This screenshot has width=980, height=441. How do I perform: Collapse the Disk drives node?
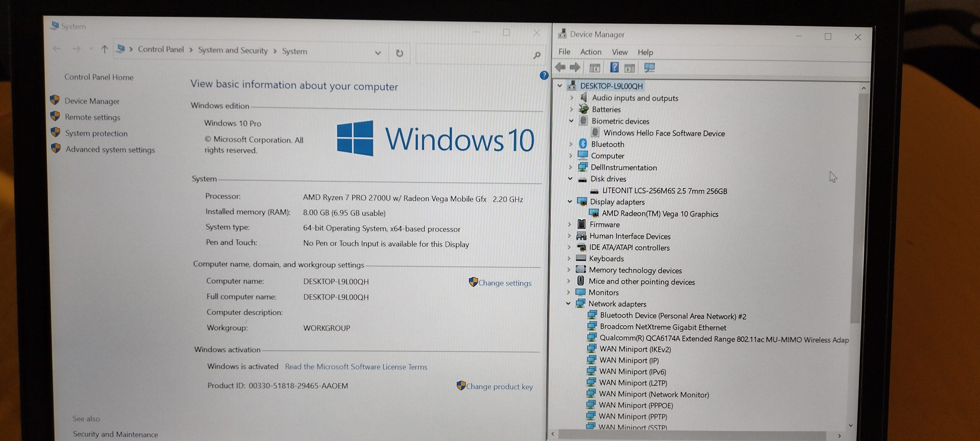point(570,178)
